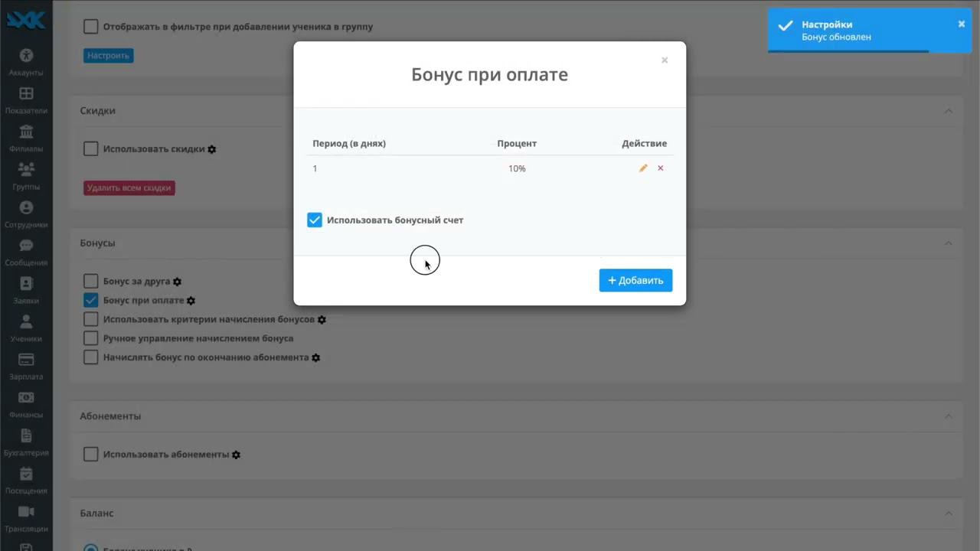The image size is (980, 551).
Task: Enable Использовать абонементы checkbox
Action: click(91, 455)
